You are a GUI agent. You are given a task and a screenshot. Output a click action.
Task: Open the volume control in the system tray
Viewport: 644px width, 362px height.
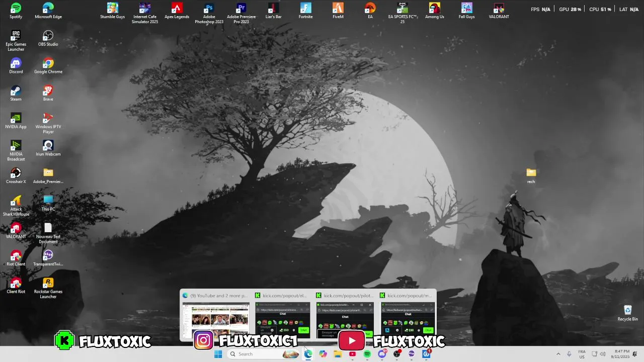pos(602,354)
